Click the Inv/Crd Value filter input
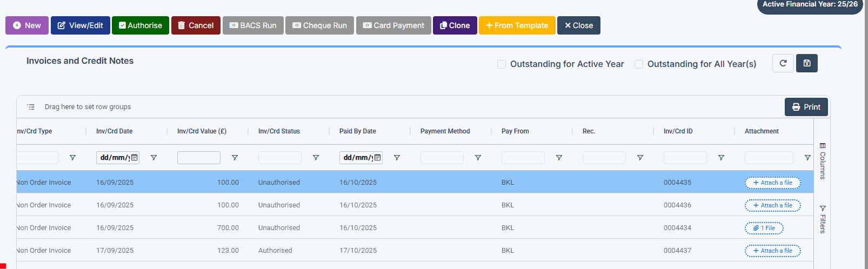 point(198,158)
